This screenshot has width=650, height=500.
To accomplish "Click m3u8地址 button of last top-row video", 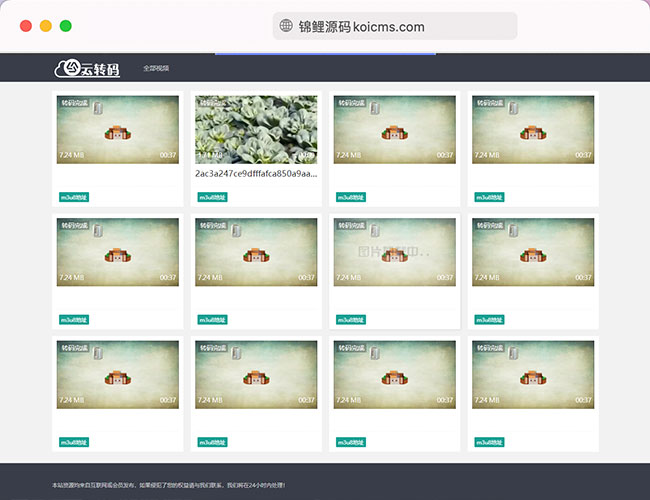I will tap(489, 197).
